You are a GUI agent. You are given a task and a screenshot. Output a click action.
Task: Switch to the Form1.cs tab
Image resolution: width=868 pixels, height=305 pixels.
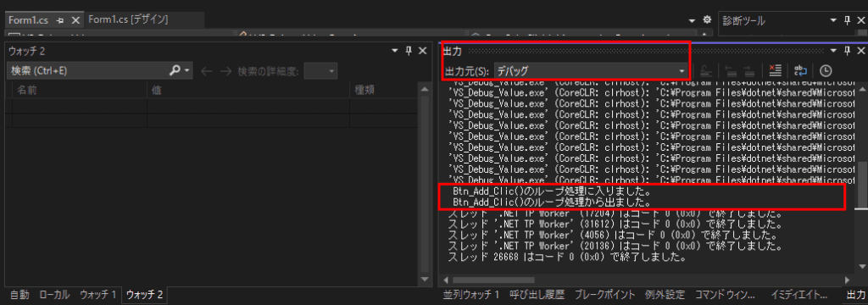click(x=28, y=20)
